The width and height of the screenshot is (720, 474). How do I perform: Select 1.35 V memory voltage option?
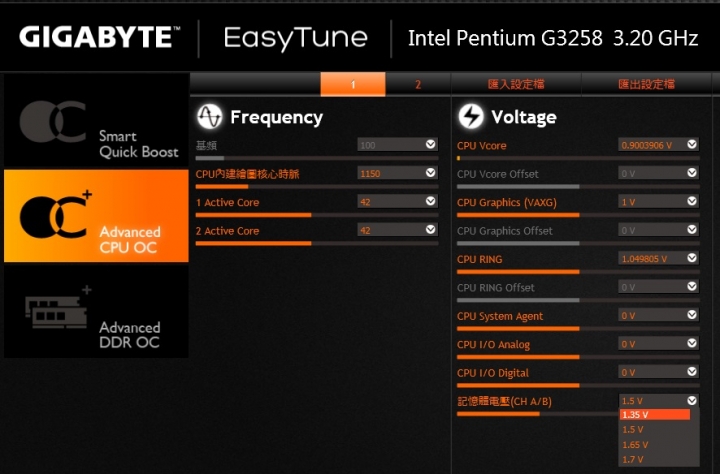(x=655, y=414)
